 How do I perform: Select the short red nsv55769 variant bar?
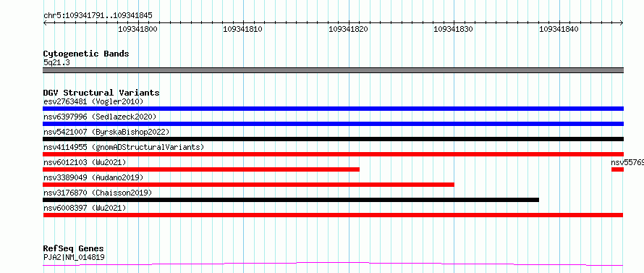pos(617,169)
